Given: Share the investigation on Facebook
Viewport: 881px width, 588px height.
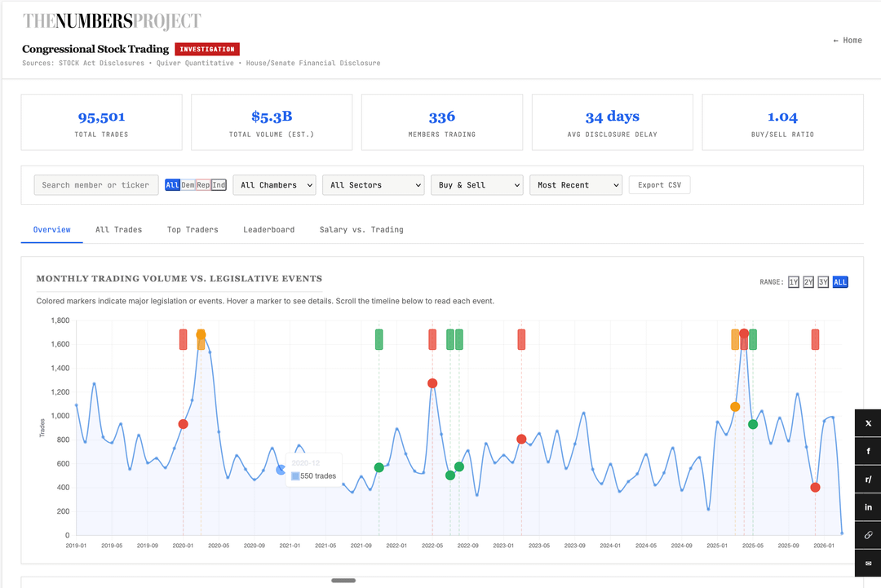Looking at the screenshot, I should click(x=868, y=451).
